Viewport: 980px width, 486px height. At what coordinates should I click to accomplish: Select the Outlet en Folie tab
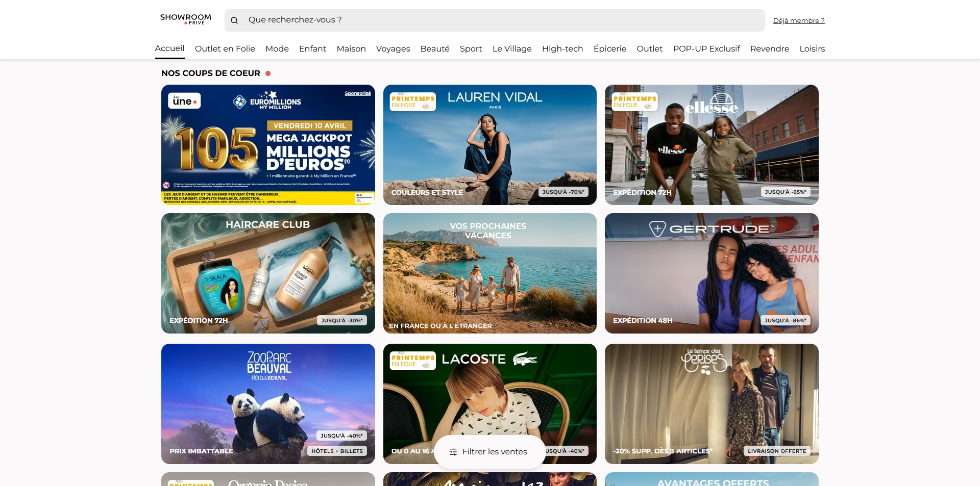coord(225,48)
